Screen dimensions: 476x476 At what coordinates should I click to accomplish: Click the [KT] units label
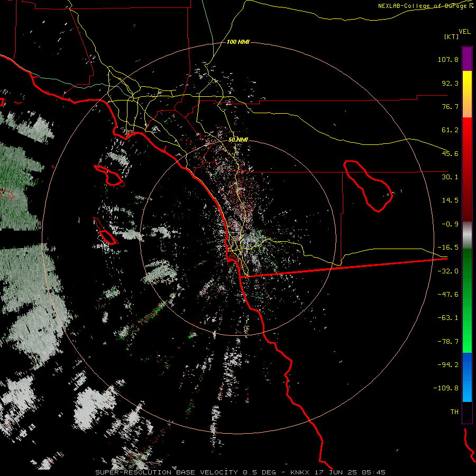(452, 36)
